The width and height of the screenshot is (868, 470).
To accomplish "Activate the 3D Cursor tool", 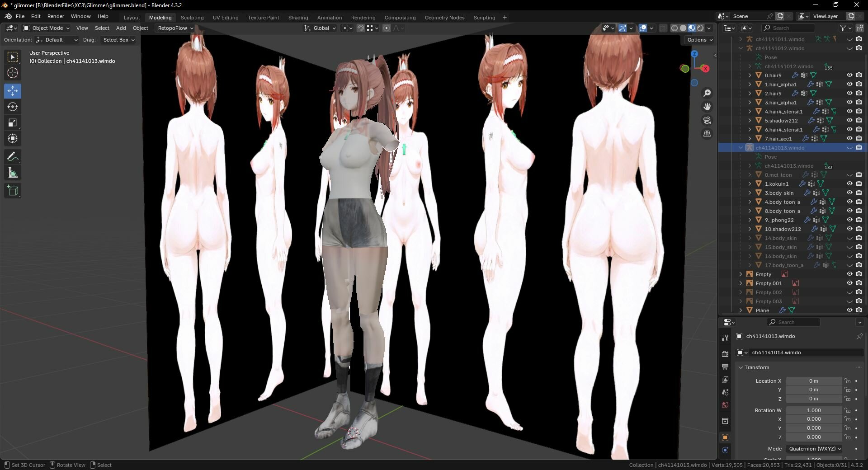I will (x=13, y=73).
